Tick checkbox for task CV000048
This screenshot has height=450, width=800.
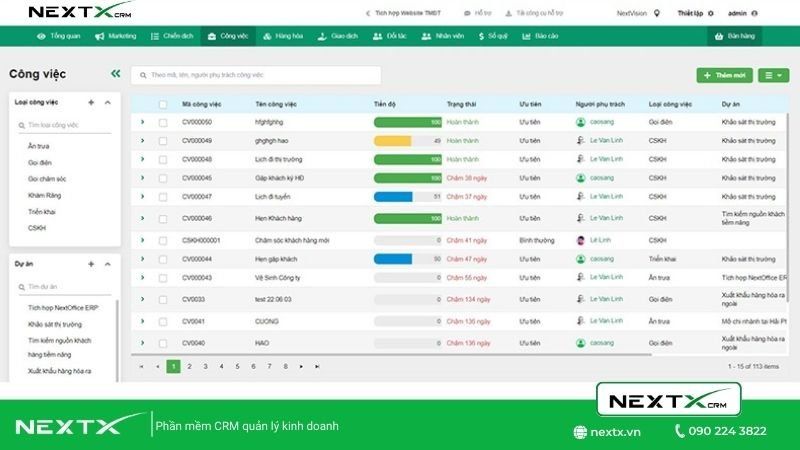[163, 160]
